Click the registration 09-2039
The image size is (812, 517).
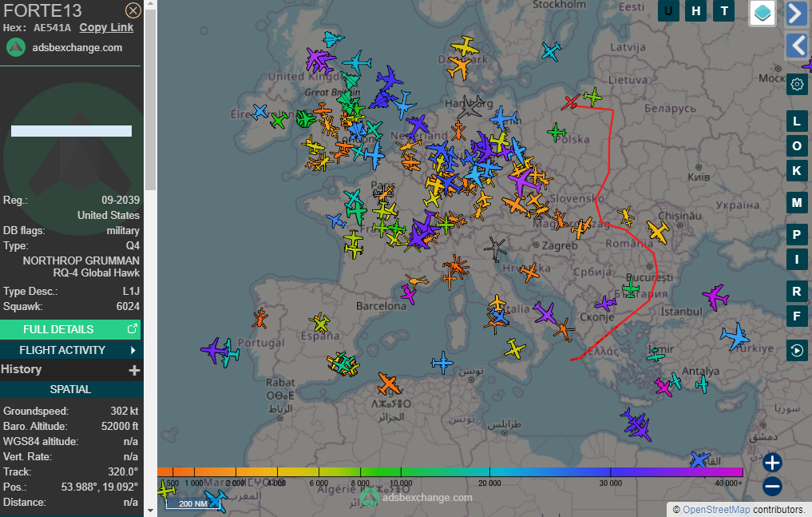coord(120,200)
